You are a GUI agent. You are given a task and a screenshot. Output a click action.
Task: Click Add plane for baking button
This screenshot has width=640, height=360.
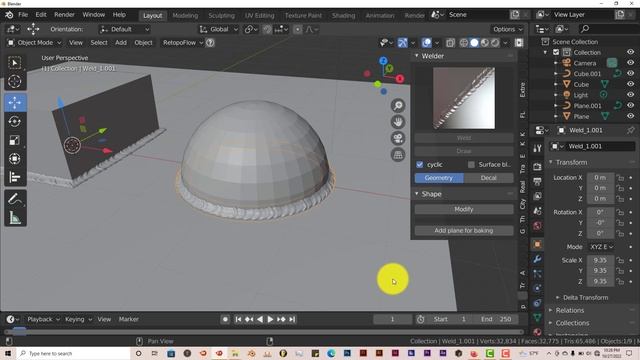tap(464, 230)
